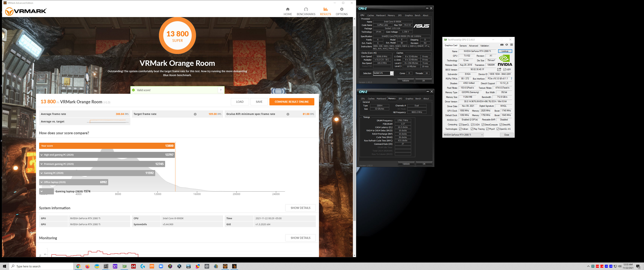Open the AIDA64 taskbar icon
Viewport: 644px width, 270px height.
pyautogui.click(x=133, y=266)
